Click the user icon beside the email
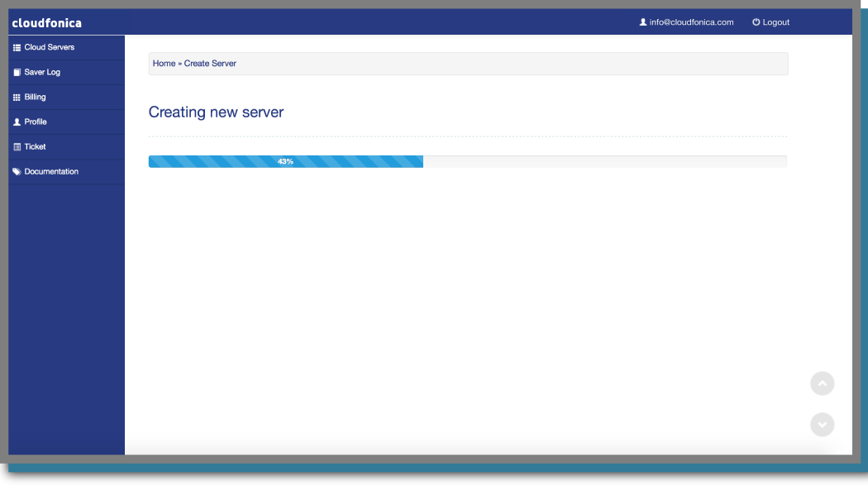868x486 pixels. point(643,22)
